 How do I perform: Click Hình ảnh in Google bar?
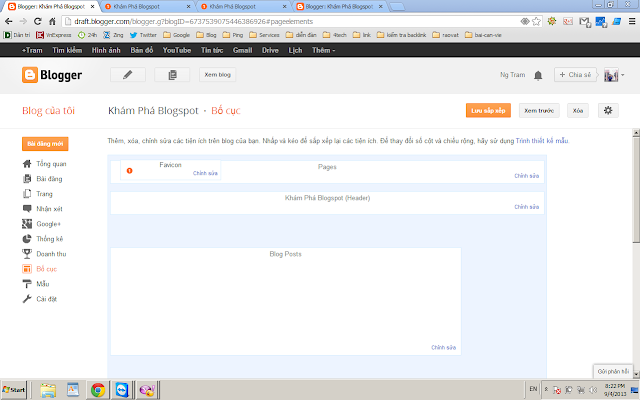[106, 50]
